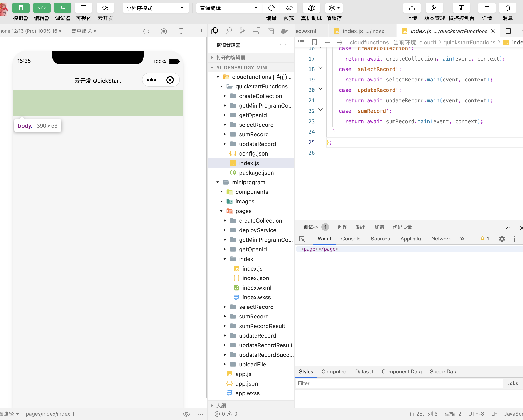The image size is (523, 420).
Task: Toggle the 调试器 debugger panel
Action: [62, 8]
